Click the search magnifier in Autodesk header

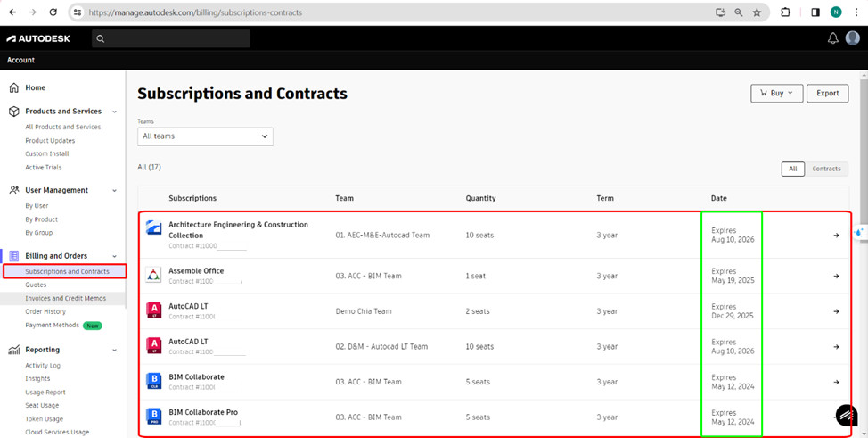[100, 38]
